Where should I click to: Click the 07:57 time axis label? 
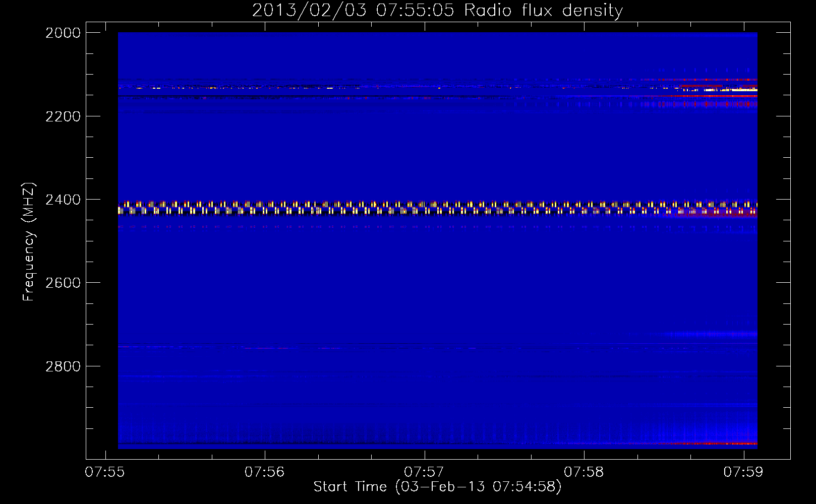425,472
